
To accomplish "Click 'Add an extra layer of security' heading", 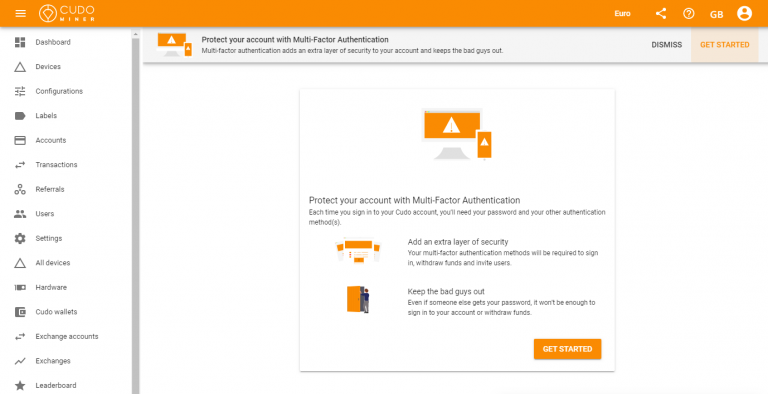I will (x=457, y=242).
